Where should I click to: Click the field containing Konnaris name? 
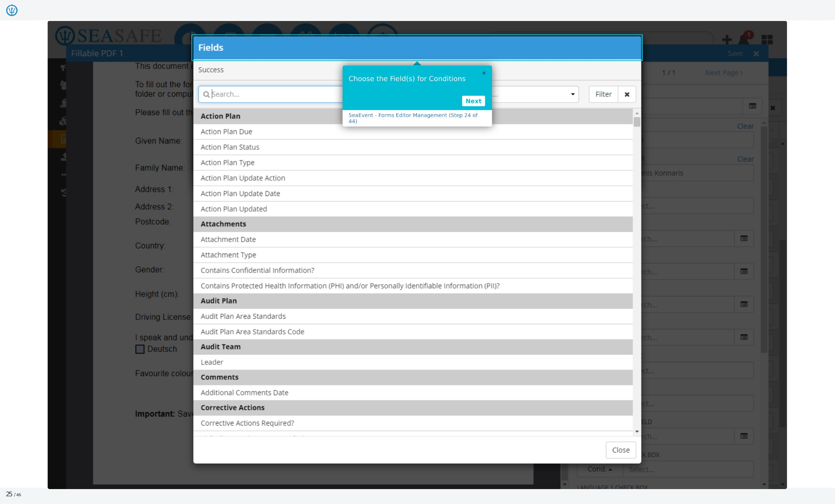(x=698, y=173)
